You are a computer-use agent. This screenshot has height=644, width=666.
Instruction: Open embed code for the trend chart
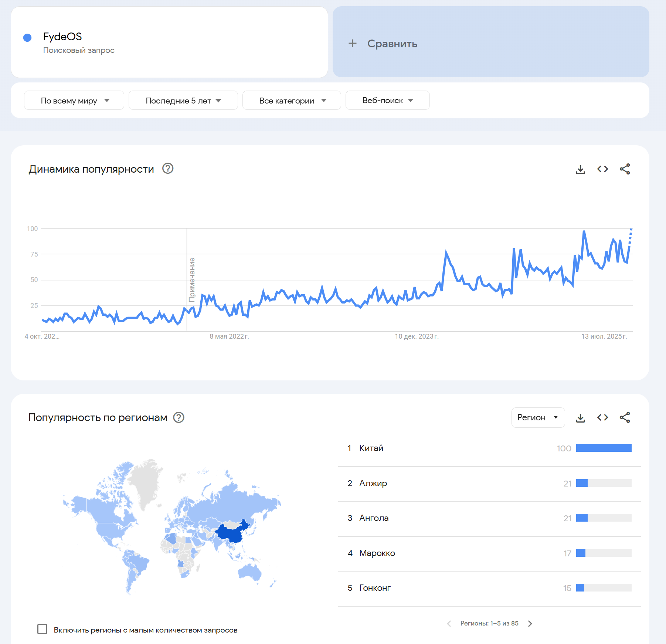602,169
